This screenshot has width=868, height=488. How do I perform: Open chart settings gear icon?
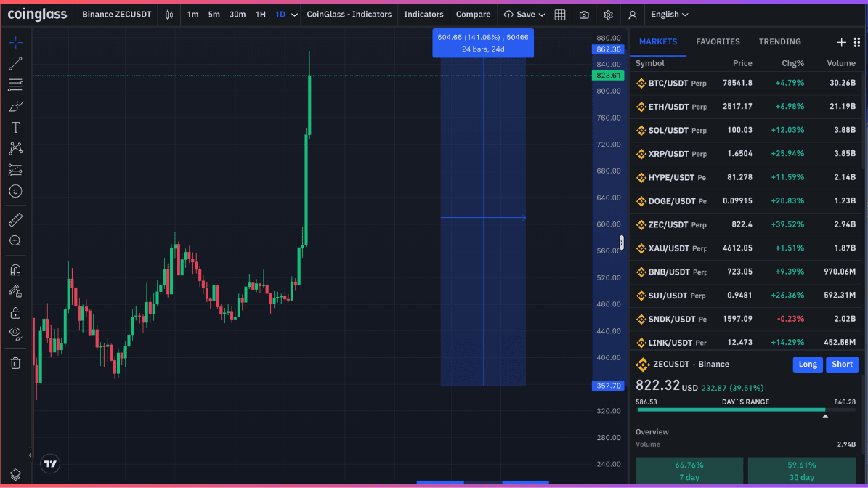pos(609,15)
